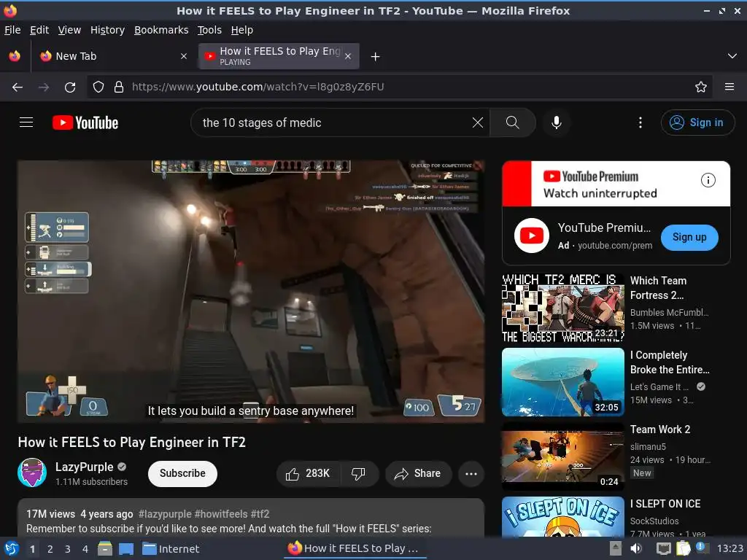Open the YouTube guide hamburger menu

26,122
